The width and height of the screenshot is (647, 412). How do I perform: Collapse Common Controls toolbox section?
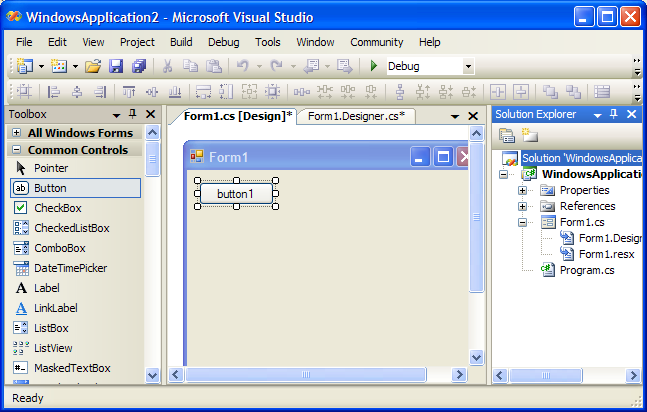coord(17,149)
